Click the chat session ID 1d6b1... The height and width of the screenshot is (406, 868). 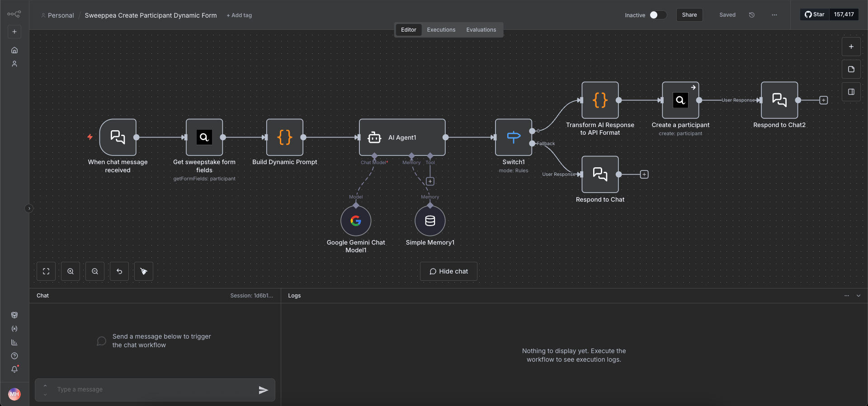click(252, 296)
